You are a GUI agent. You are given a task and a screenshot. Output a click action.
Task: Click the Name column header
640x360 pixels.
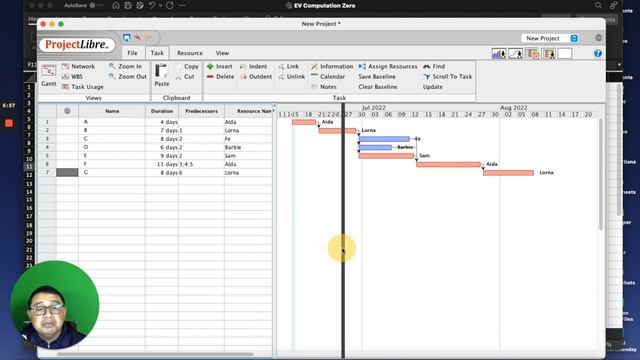coord(112,111)
